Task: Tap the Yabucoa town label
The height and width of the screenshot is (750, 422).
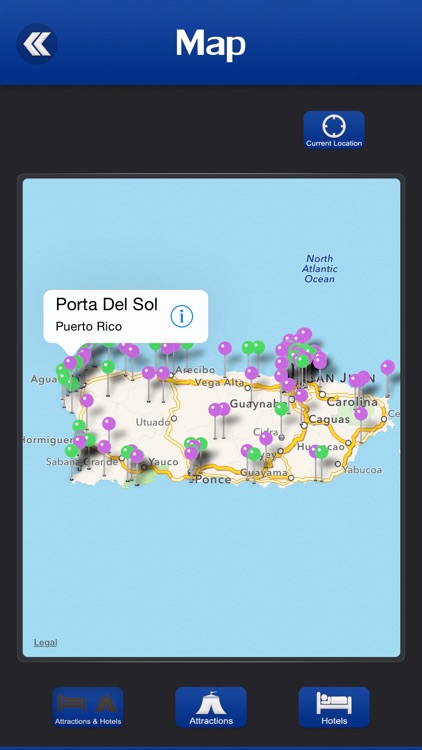Action: tap(362, 470)
